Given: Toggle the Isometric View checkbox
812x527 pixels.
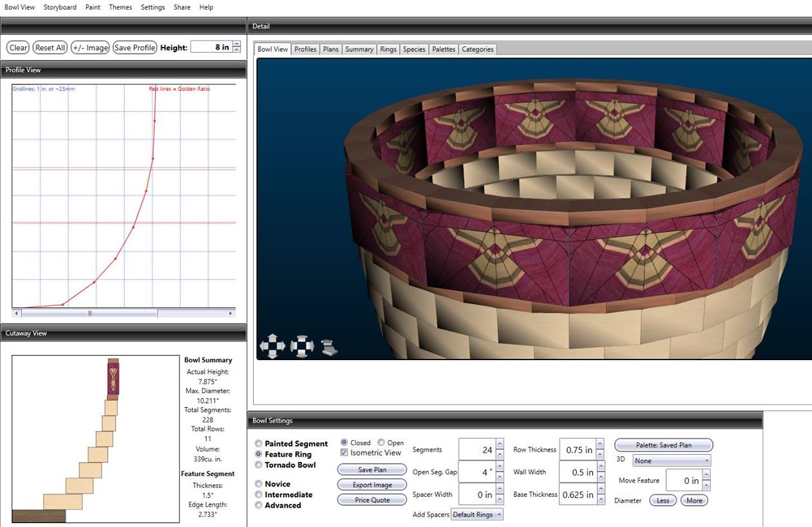Looking at the screenshot, I should (x=345, y=453).
